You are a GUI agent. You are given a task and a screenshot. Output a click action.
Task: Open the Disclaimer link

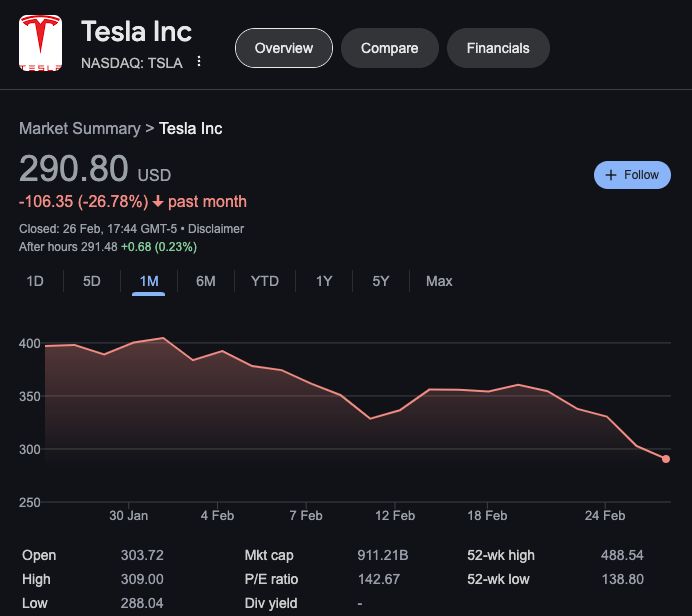pyautogui.click(x=218, y=229)
